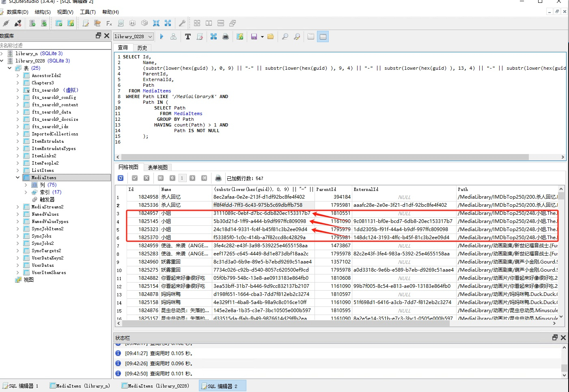
Task: Collapse the MediaItems table node
Action: tap(17, 178)
